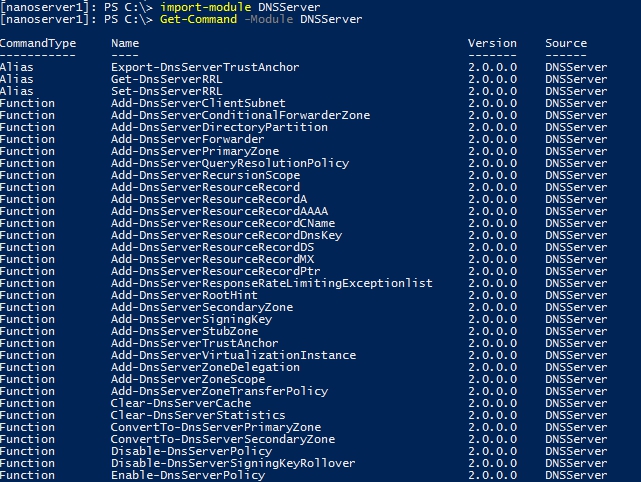Click the Version column header
The width and height of the screenshot is (641, 482).
click(x=492, y=44)
